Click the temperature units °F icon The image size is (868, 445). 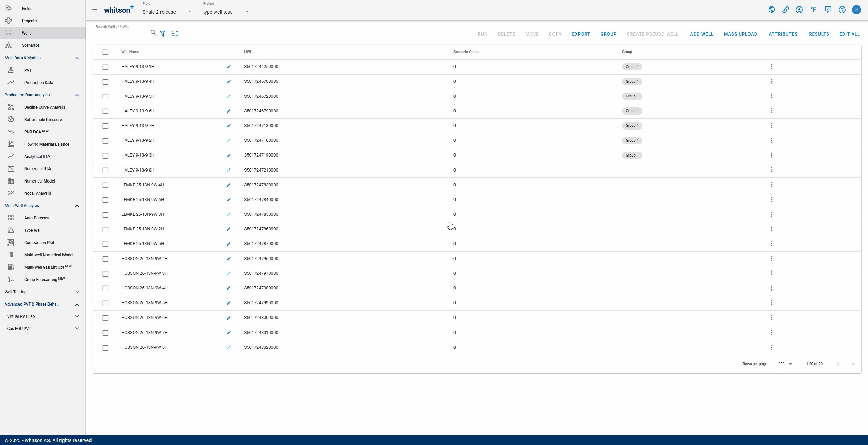click(813, 10)
